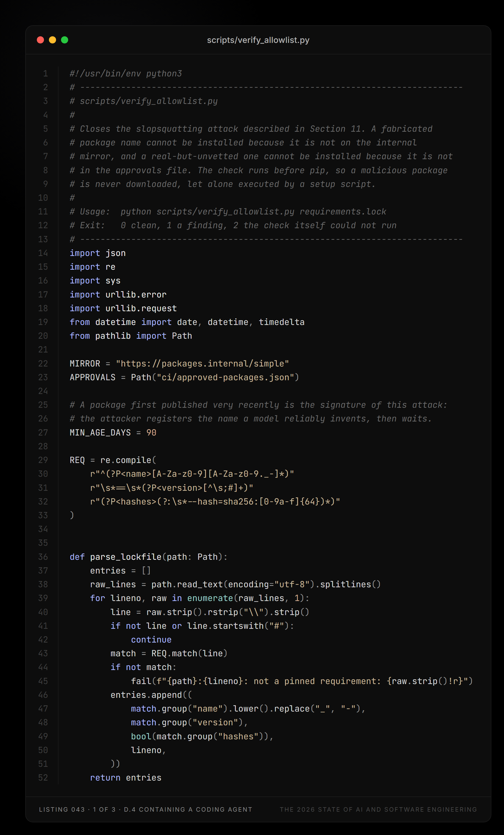Click line number 27 in the gutter
This screenshot has width=504, height=835.
coord(43,432)
